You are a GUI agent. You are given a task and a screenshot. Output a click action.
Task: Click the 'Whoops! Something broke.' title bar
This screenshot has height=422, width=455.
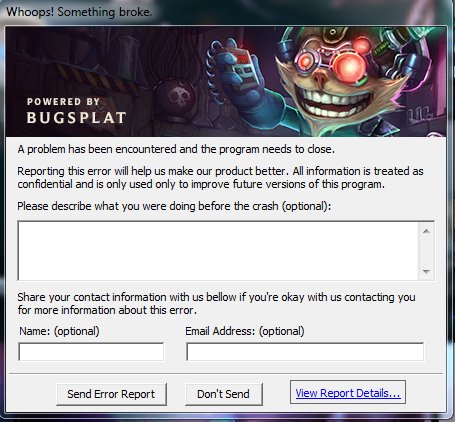(x=79, y=12)
